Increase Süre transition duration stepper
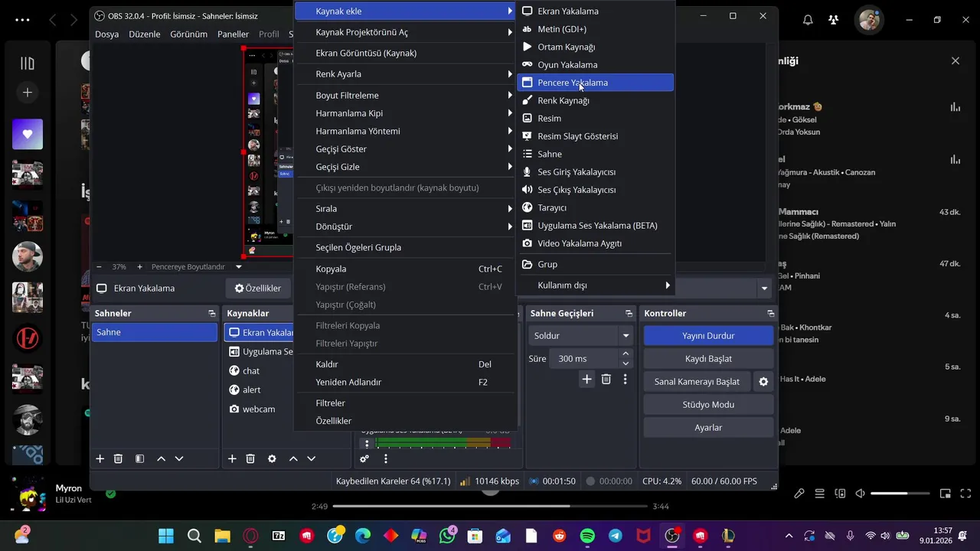The width and height of the screenshot is (980, 551). click(626, 354)
